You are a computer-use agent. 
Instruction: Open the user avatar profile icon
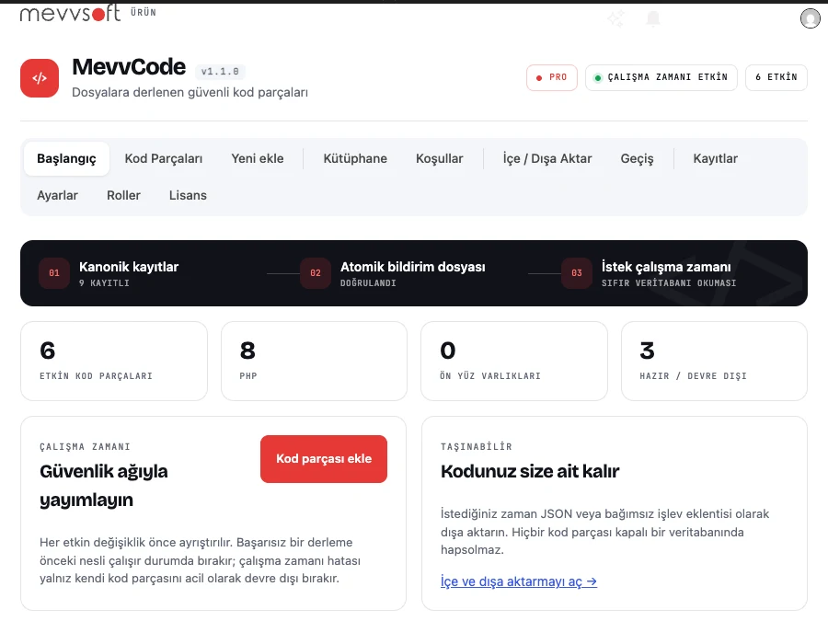click(x=810, y=18)
